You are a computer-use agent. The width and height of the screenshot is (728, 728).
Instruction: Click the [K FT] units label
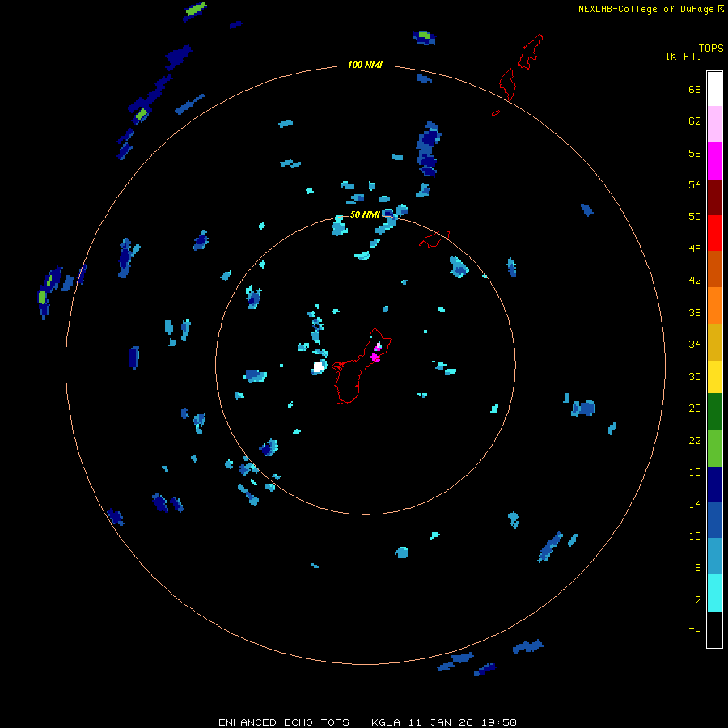[684, 56]
